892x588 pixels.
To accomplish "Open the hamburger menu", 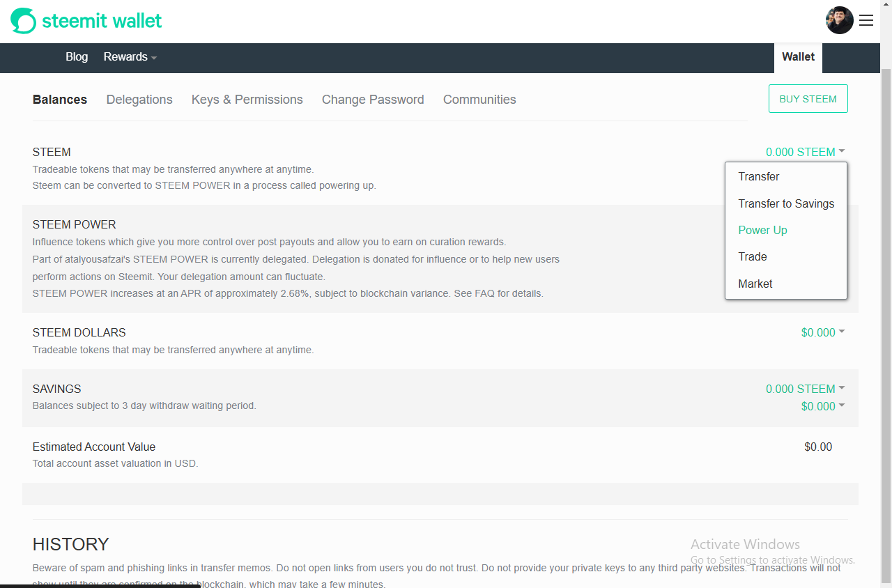I will click(866, 20).
